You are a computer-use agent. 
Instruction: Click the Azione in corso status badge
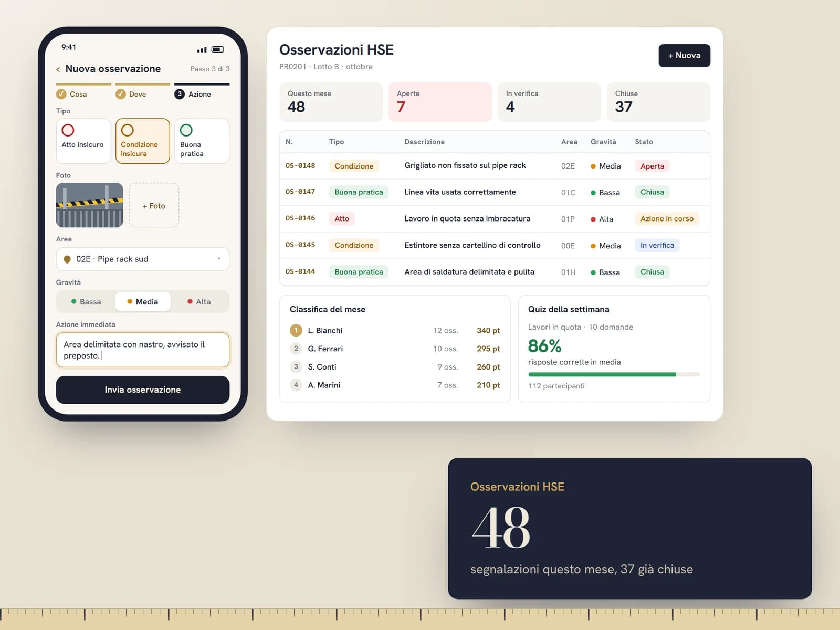click(x=667, y=219)
